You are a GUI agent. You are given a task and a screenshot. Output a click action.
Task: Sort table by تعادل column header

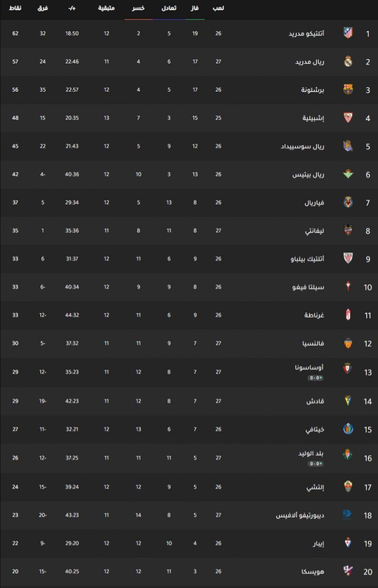pyautogui.click(x=169, y=8)
